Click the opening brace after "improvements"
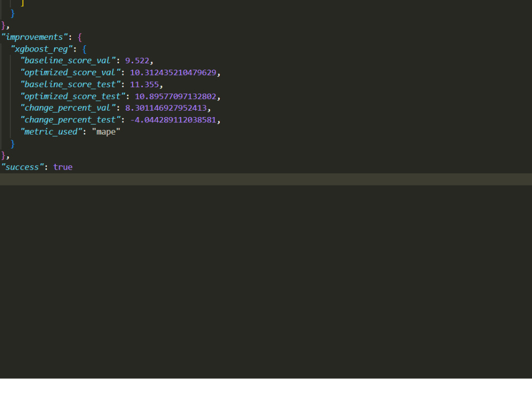 tap(80, 37)
